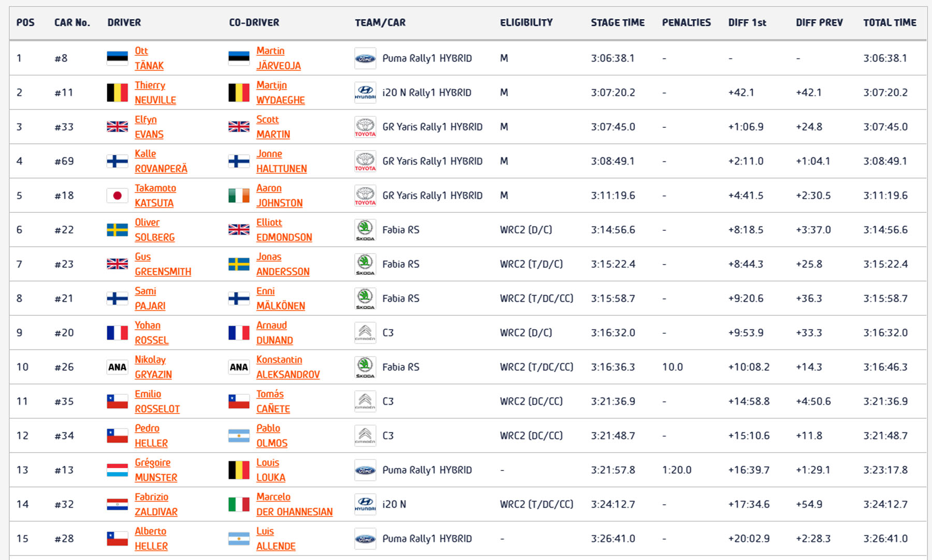This screenshot has width=932, height=560.
Task: Select the i20 N car name in Zaldivar's row
Action: pyautogui.click(x=394, y=504)
